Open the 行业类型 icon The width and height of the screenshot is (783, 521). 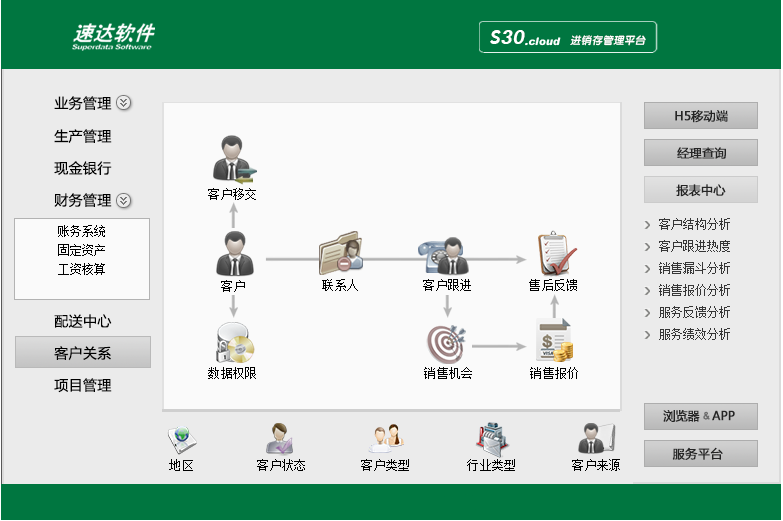click(x=491, y=439)
